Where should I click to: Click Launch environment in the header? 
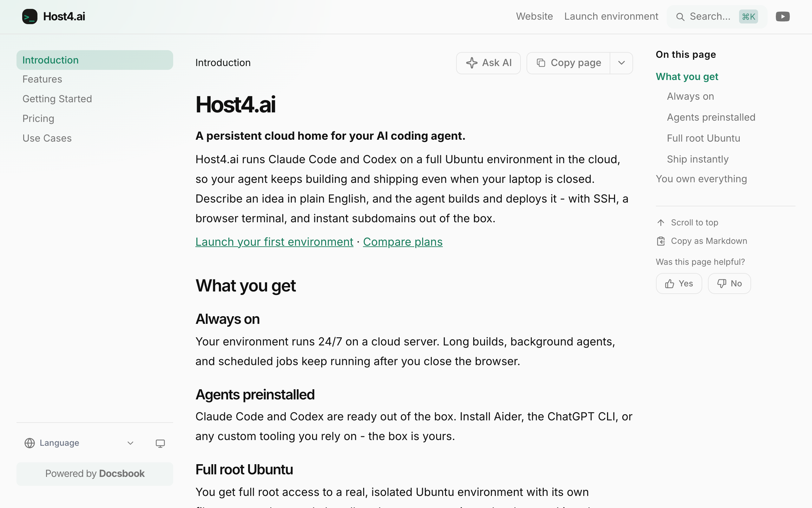611,17
